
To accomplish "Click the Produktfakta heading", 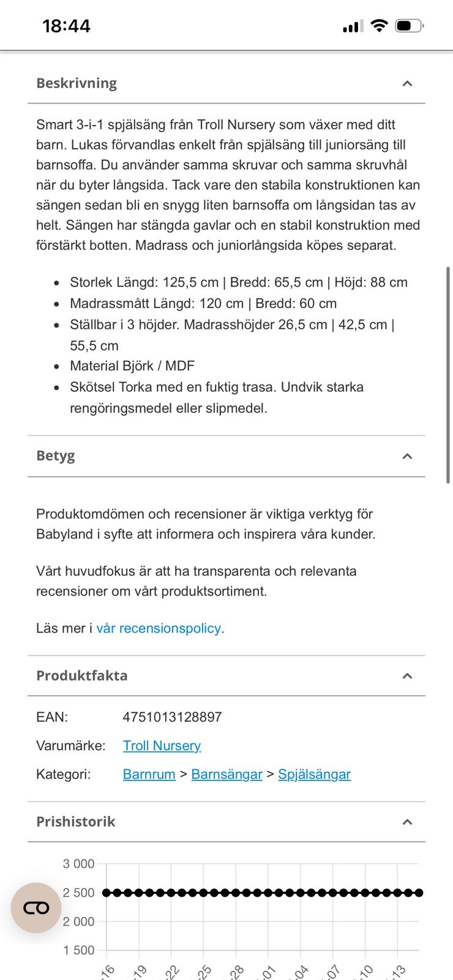I will coord(82,676).
